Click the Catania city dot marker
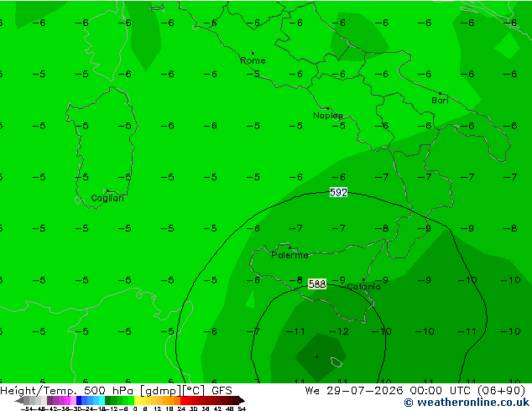This screenshot has height=411, width=532. [363, 280]
